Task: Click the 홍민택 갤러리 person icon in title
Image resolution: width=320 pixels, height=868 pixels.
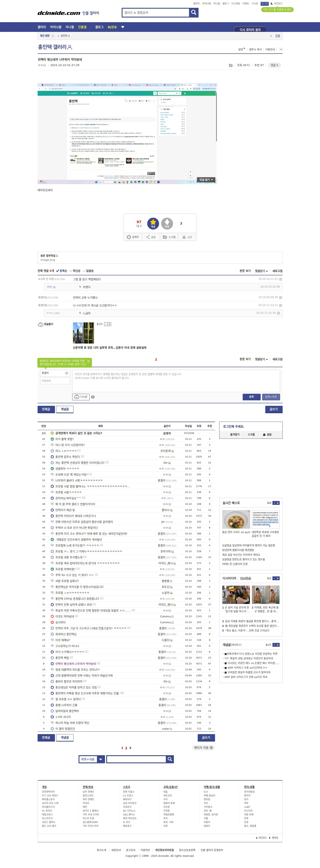Action: pyautogui.click(x=70, y=47)
